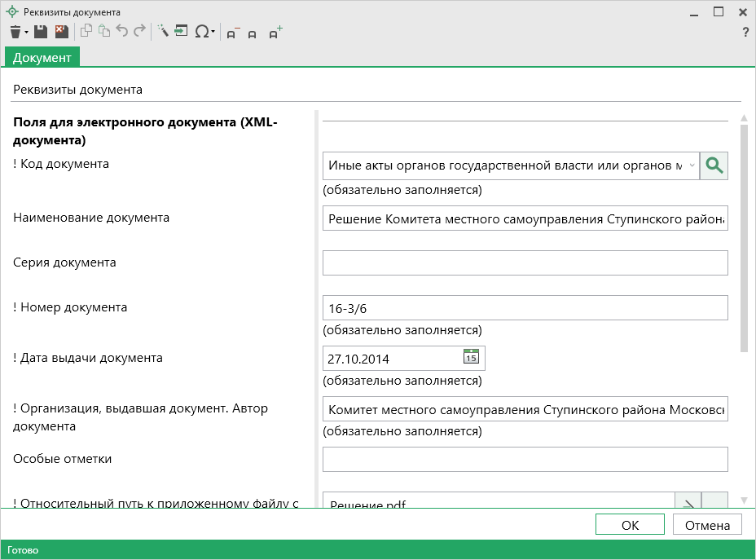Click the scroll-down arrow of the vertical scrollbar
Viewport: 756px width, 560px height.
(x=743, y=500)
